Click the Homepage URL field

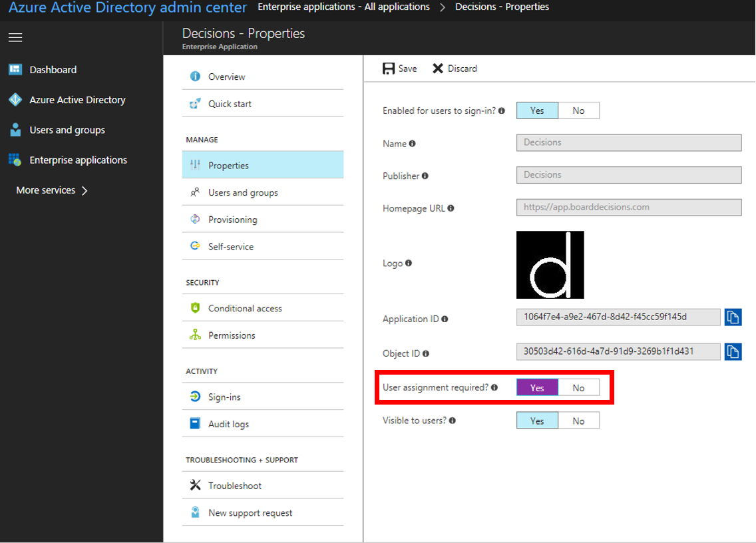[629, 208]
